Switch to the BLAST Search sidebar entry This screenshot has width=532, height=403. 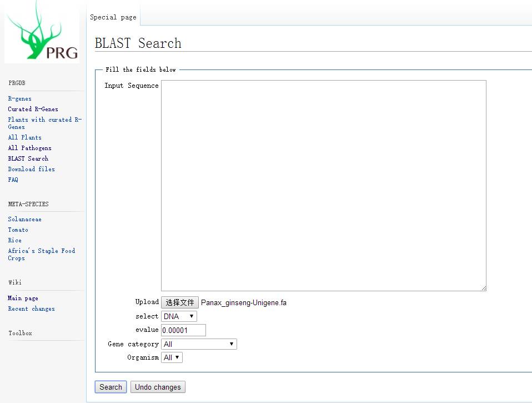point(28,158)
